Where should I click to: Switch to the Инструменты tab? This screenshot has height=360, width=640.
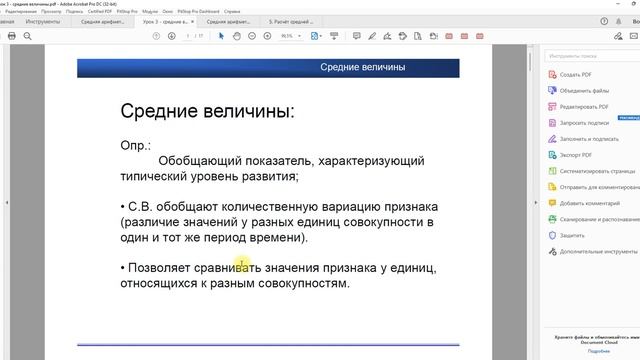coord(43,22)
